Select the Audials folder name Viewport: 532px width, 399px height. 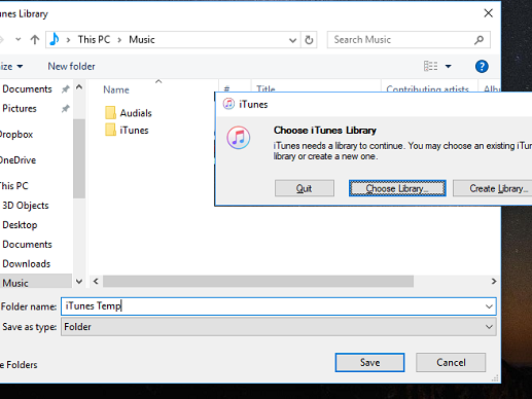click(x=136, y=113)
